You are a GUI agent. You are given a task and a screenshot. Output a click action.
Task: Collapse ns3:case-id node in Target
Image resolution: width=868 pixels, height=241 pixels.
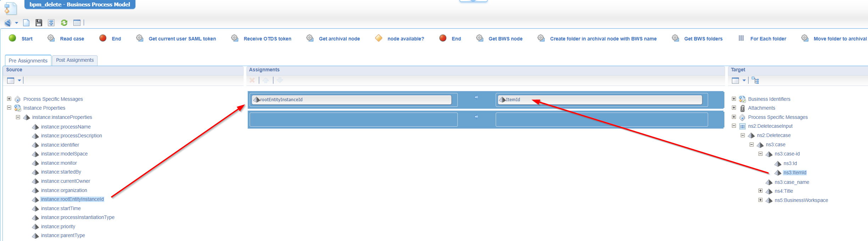[761, 154]
